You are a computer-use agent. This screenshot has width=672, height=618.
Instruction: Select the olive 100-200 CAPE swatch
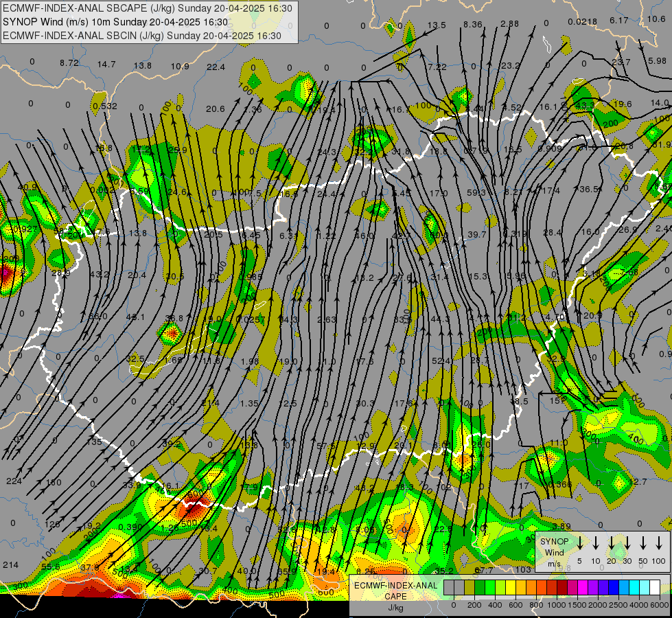(x=470, y=588)
